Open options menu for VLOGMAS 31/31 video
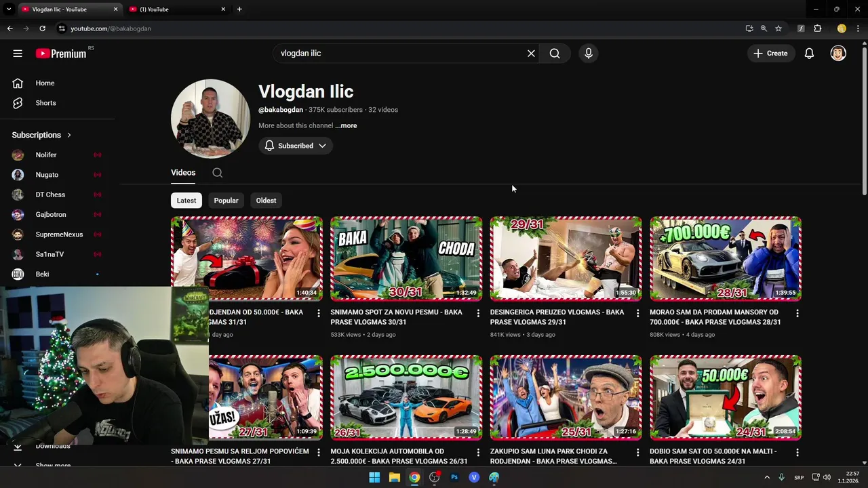The height and width of the screenshot is (488, 868). pos(319,313)
